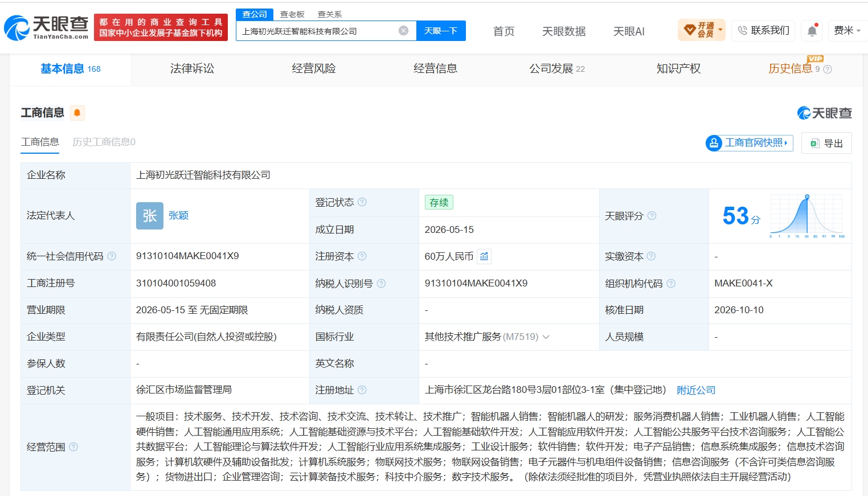Open registered capital chart icon

pyautogui.click(x=484, y=256)
